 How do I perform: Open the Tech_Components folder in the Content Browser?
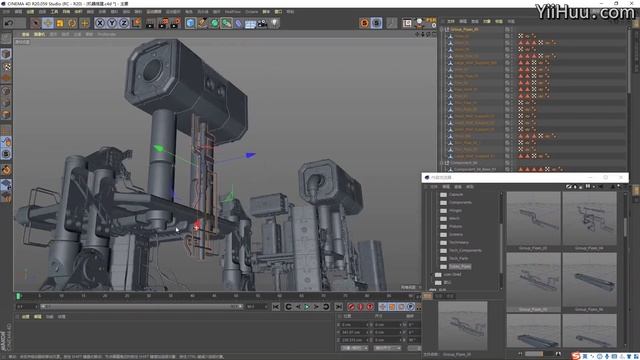pyautogui.click(x=465, y=251)
